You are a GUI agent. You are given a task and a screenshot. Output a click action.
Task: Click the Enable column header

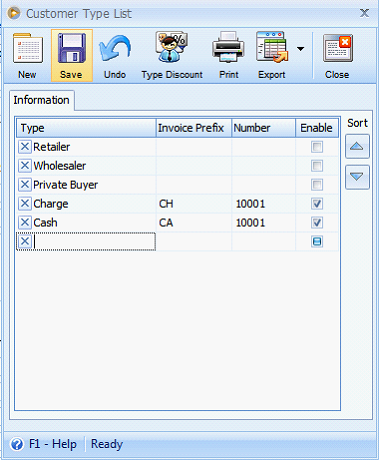(317, 128)
